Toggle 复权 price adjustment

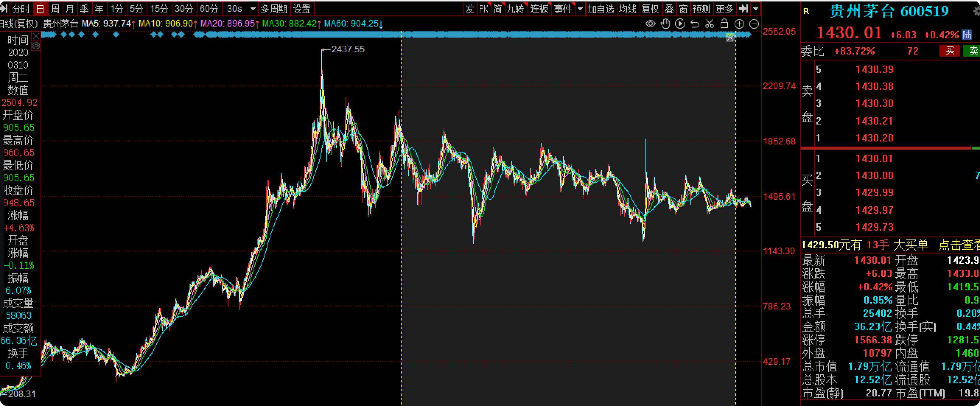(650, 8)
